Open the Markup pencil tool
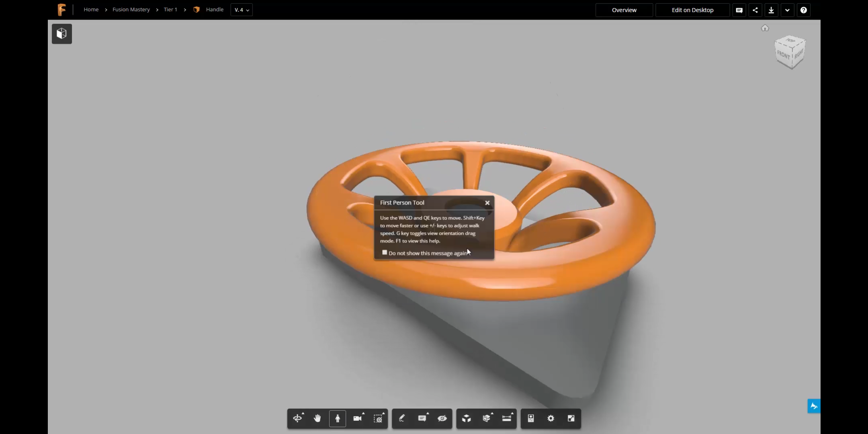The width and height of the screenshot is (868, 434). point(402,418)
